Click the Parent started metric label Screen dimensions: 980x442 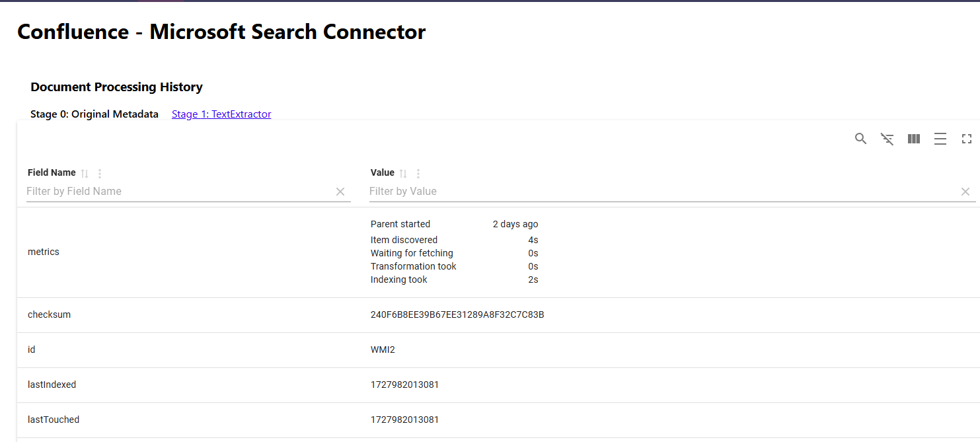[x=400, y=224]
